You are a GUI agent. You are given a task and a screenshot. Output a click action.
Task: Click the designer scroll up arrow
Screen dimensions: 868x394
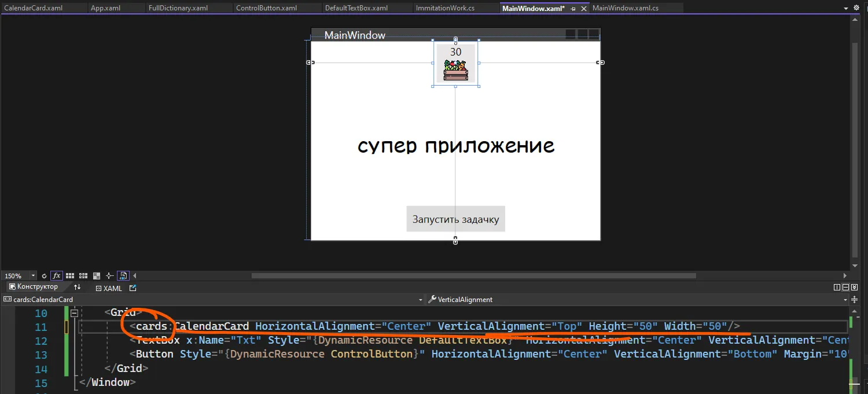(x=855, y=19)
